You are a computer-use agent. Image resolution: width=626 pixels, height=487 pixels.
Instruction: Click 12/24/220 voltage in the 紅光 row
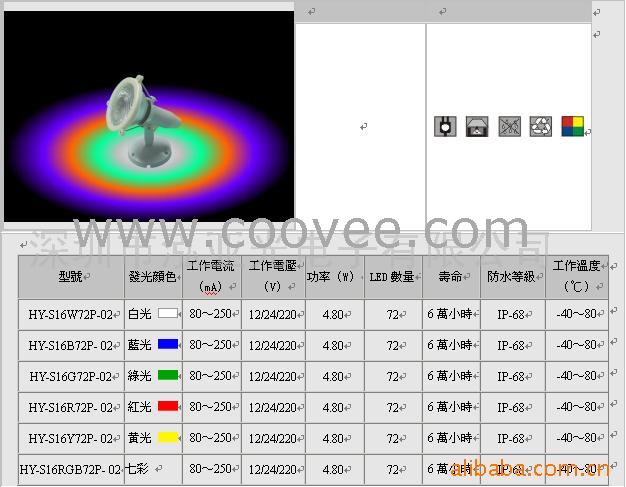[x=273, y=408]
